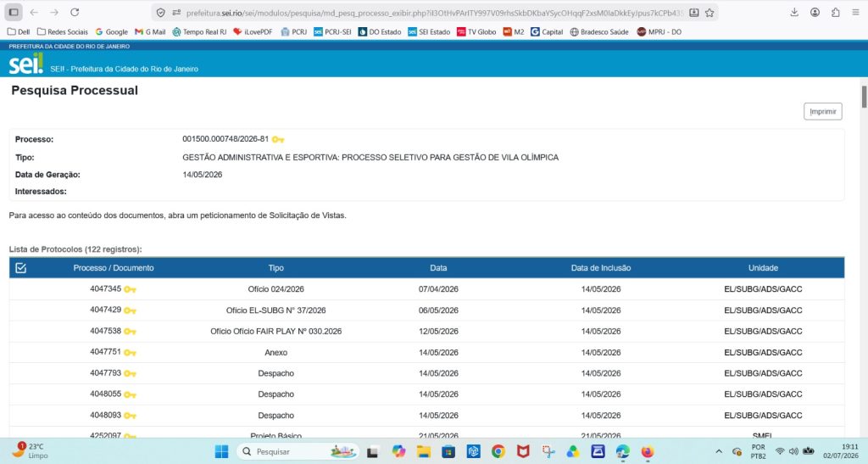Bookmark this page with the star icon
This screenshot has height=464, width=868.
click(x=709, y=13)
